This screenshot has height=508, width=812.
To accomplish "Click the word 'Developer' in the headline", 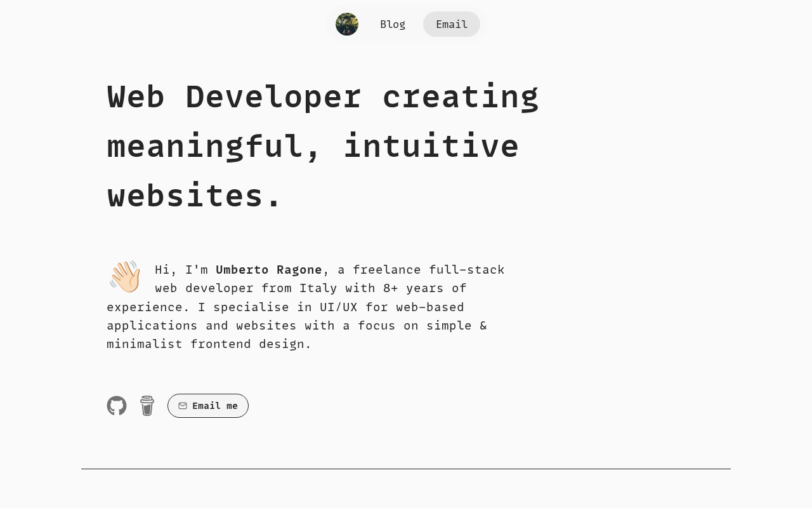I will click(x=273, y=97).
